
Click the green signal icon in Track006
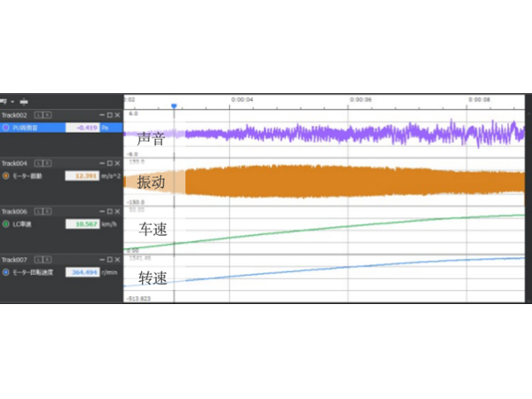point(7,224)
